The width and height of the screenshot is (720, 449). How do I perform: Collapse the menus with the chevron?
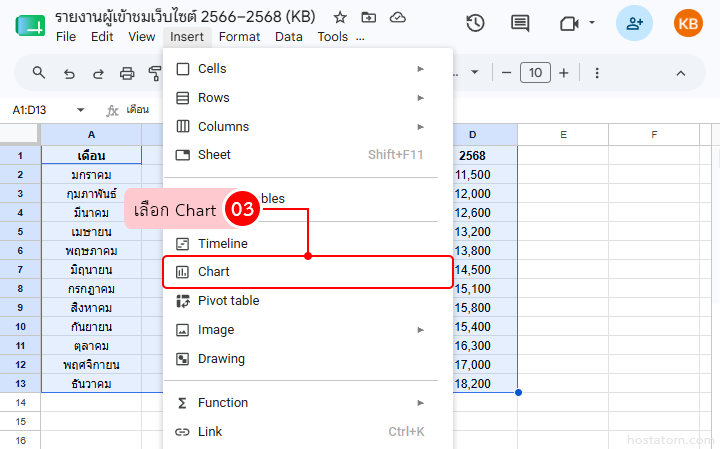pos(681,73)
